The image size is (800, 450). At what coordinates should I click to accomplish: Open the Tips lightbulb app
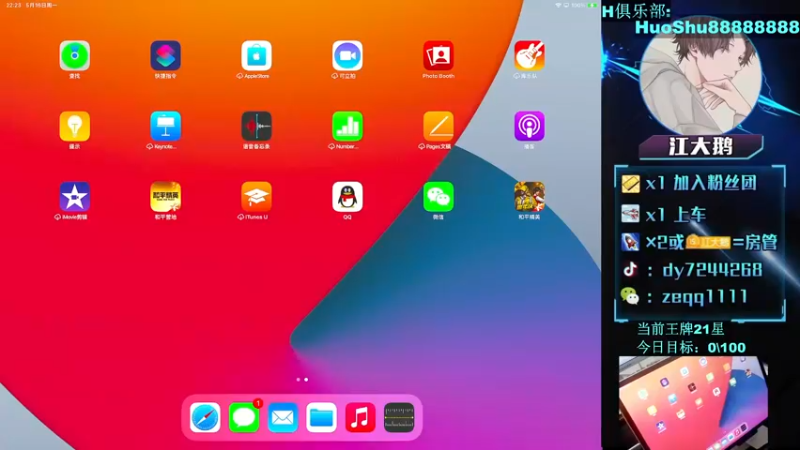point(74,126)
